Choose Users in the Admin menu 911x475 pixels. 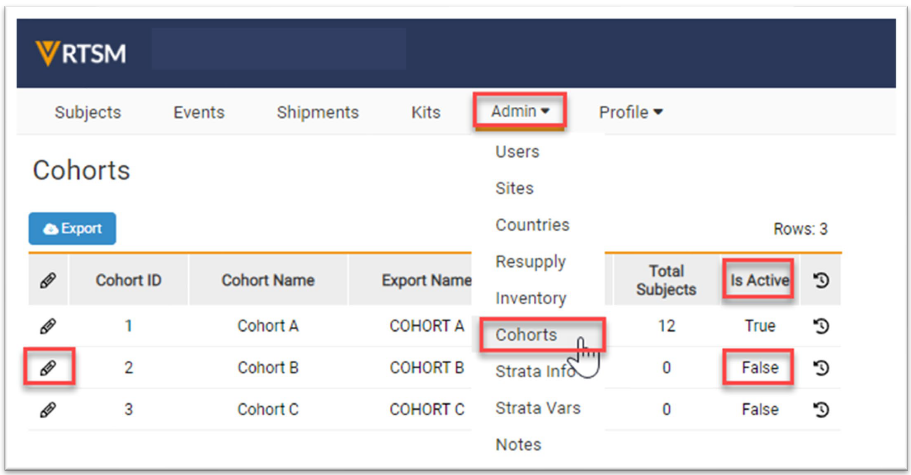pyautogui.click(x=517, y=152)
